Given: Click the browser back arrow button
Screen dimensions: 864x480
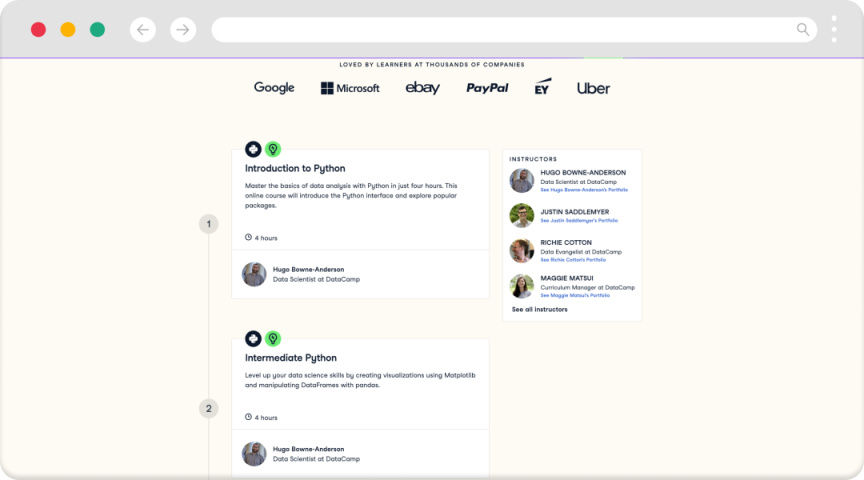Looking at the screenshot, I should point(143,30).
